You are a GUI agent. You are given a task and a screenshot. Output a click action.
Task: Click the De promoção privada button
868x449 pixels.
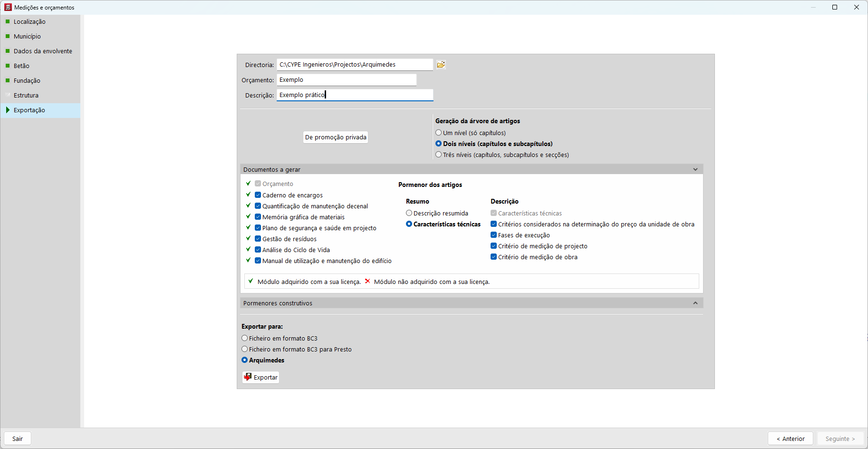pyautogui.click(x=336, y=137)
